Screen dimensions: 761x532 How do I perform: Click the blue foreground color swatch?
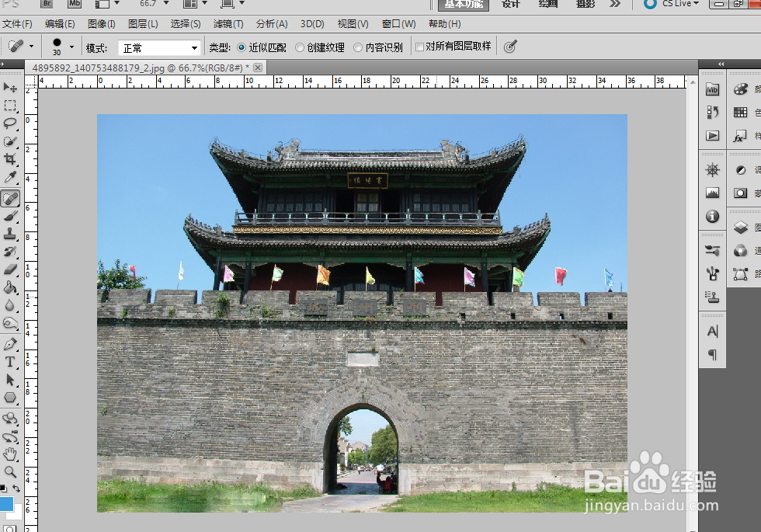pyautogui.click(x=6, y=504)
